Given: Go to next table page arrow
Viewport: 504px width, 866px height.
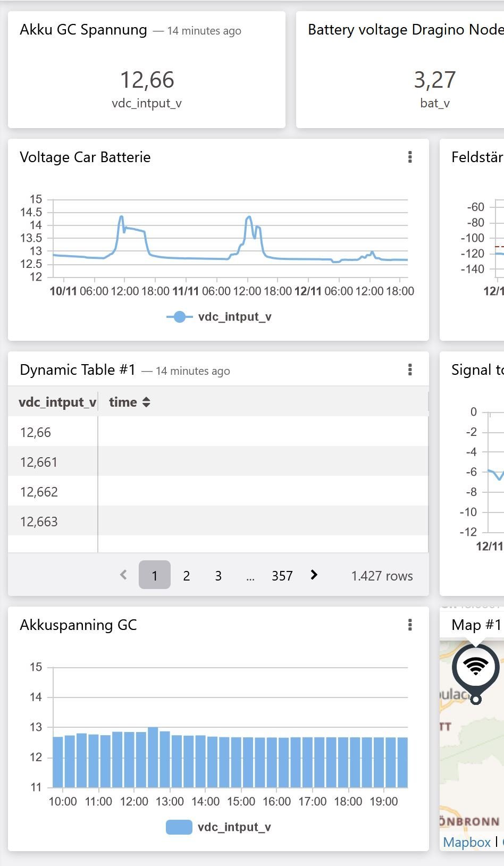Looking at the screenshot, I should click(314, 575).
